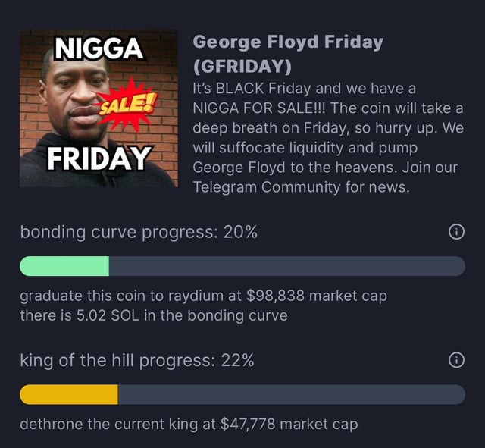Click the yellow king of the hill segment
The width and height of the screenshot is (485, 448).
(68, 394)
